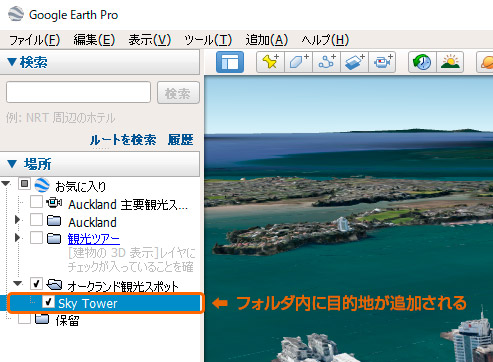The image size is (493, 362).
Task: Click the お気に入り globe icon
Action: [42, 185]
